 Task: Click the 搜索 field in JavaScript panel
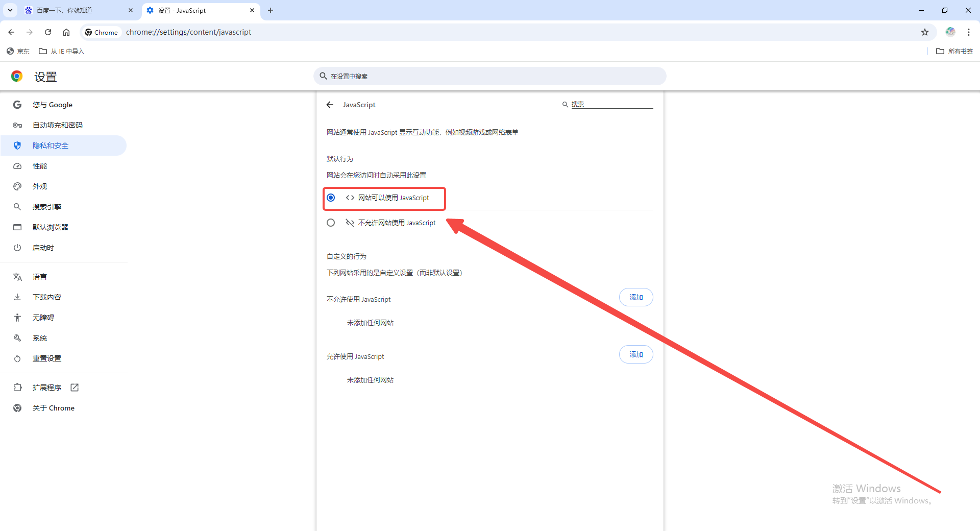[x=612, y=104]
